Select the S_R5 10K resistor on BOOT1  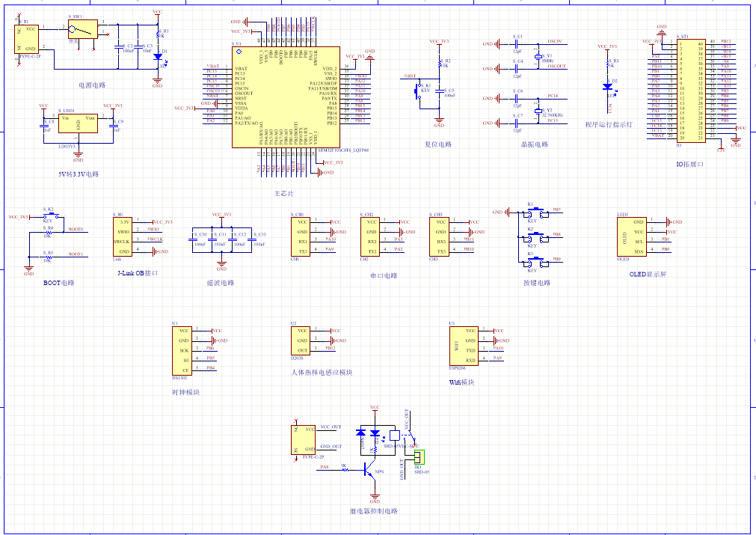tap(48, 257)
